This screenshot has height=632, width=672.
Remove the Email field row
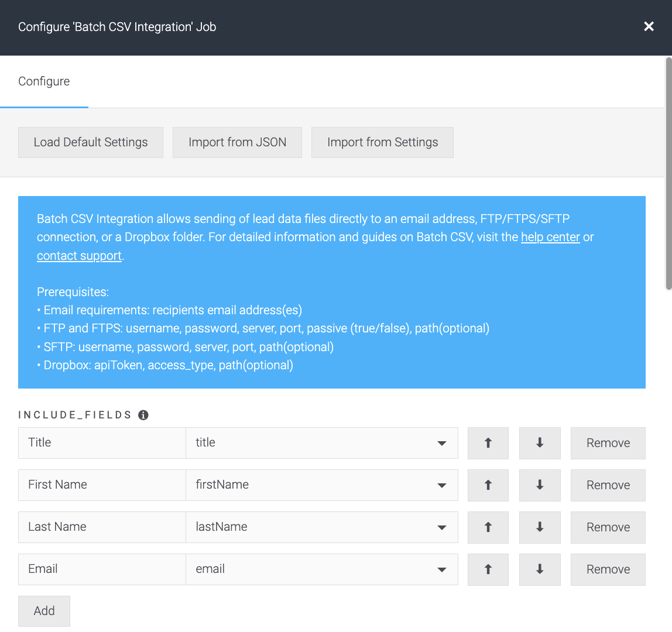[608, 569]
